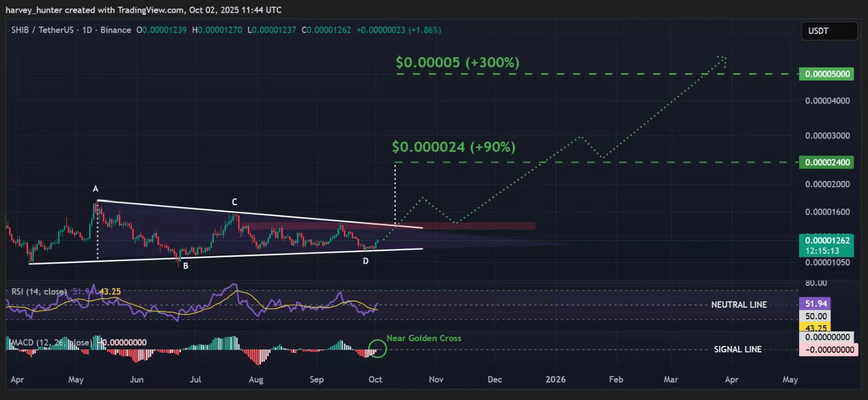Select the point A label at triangle peak
868x400 pixels.
(x=96, y=189)
